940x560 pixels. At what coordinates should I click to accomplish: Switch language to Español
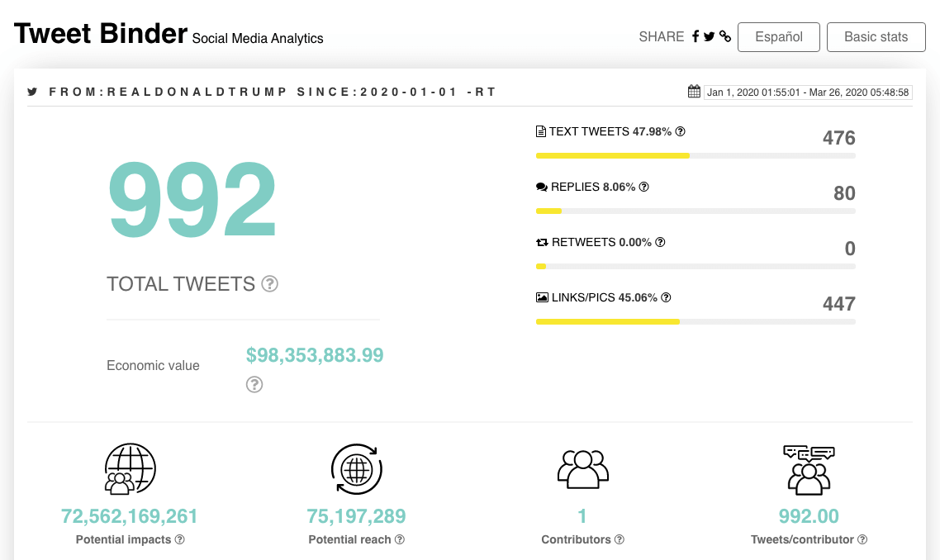pos(779,37)
